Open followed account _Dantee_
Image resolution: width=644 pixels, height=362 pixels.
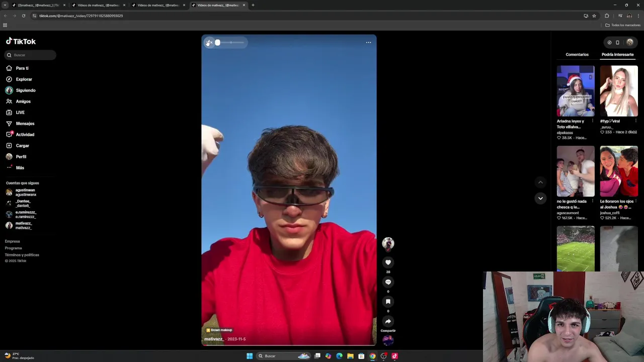(x=19, y=203)
